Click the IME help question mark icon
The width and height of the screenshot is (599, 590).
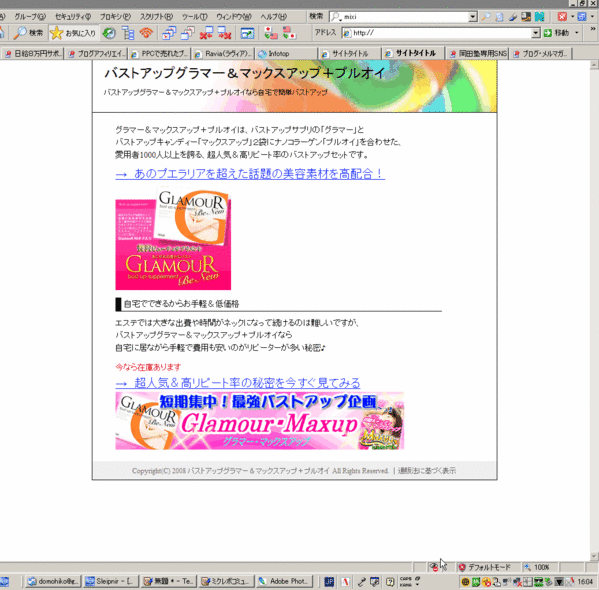pos(390,582)
